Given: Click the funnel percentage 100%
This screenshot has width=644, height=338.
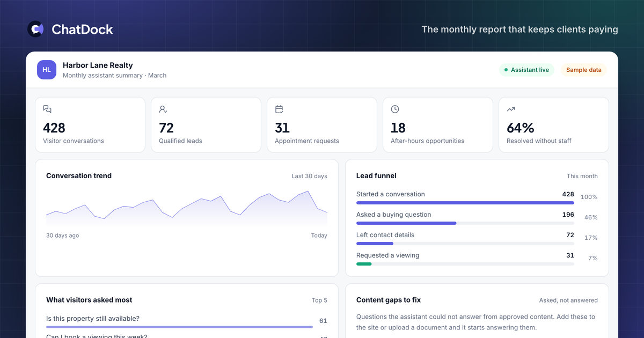Looking at the screenshot, I should [589, 197].
